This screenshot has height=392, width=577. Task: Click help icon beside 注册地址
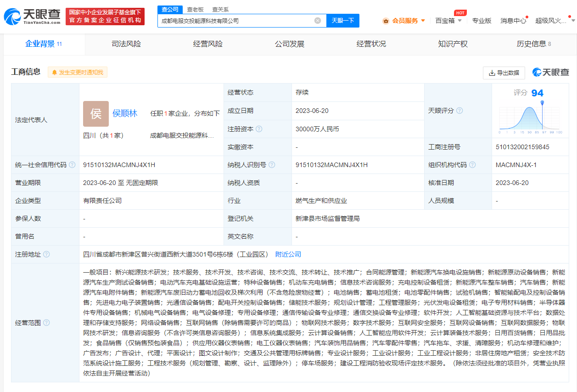[46, 254]
